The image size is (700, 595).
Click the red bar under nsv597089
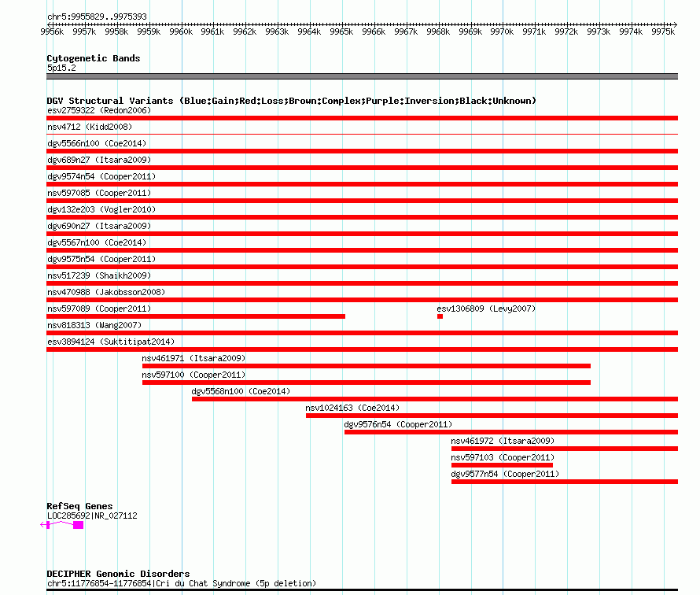click(x=196, y=316)
